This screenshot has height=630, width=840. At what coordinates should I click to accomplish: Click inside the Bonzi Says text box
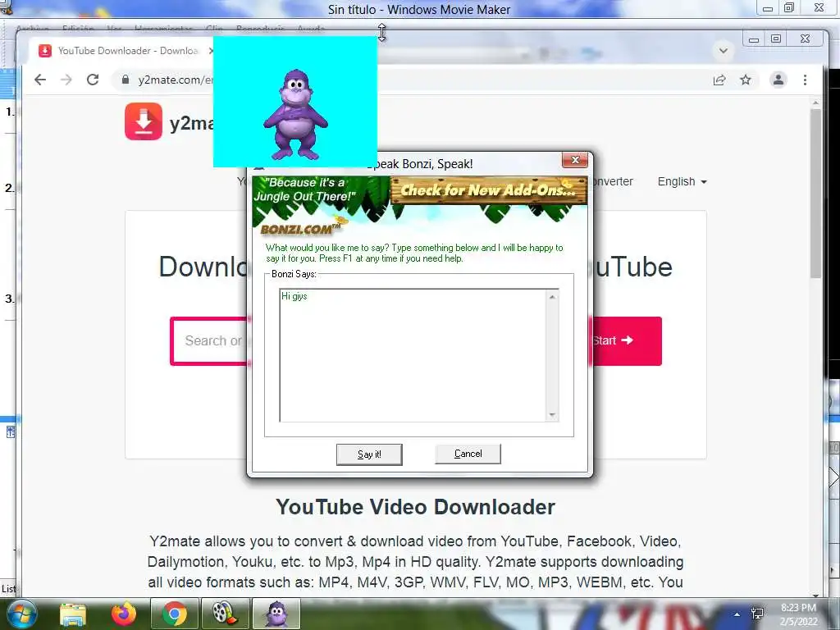413,355
